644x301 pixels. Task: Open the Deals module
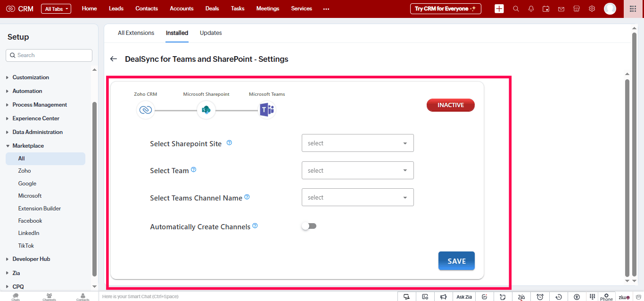(212, 8)
